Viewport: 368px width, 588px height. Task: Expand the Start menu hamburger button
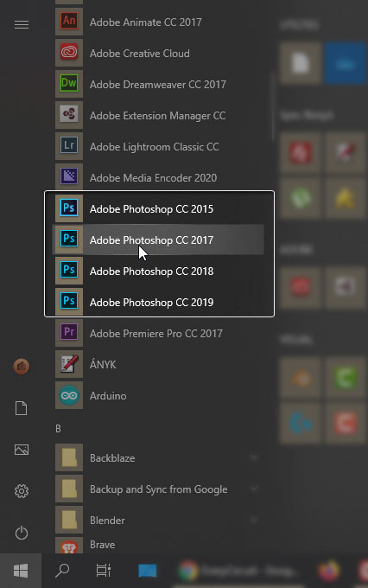tap(22, 25)
